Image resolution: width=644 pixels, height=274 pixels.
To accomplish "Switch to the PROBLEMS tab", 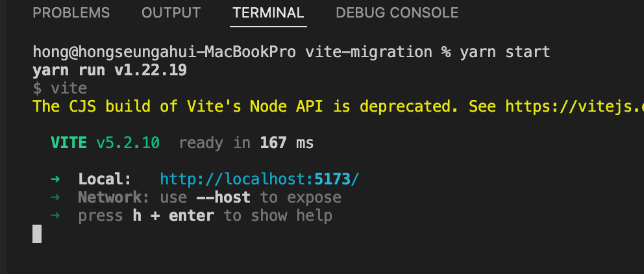I will (71, 13).
